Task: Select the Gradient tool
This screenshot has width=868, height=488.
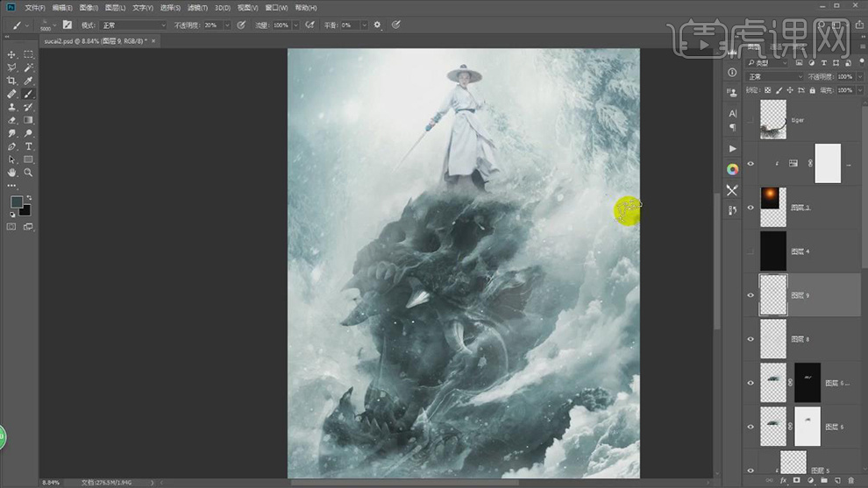Action: (x=28, y=120)
